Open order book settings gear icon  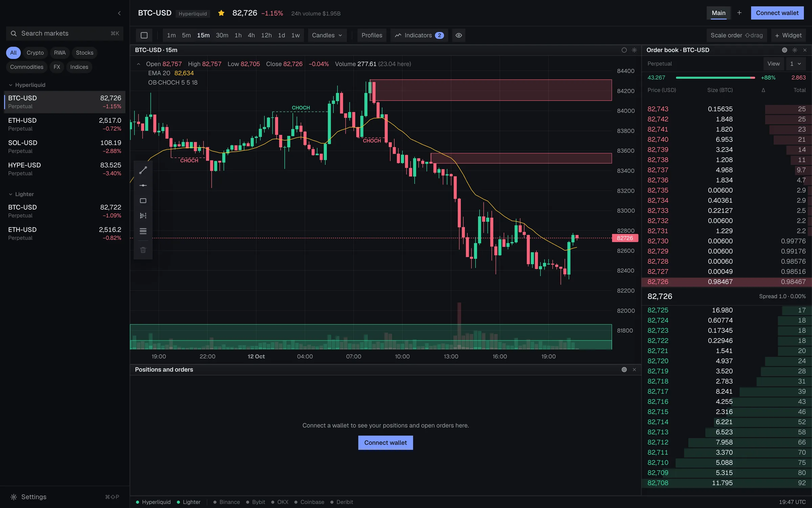[x=795, y=50]
